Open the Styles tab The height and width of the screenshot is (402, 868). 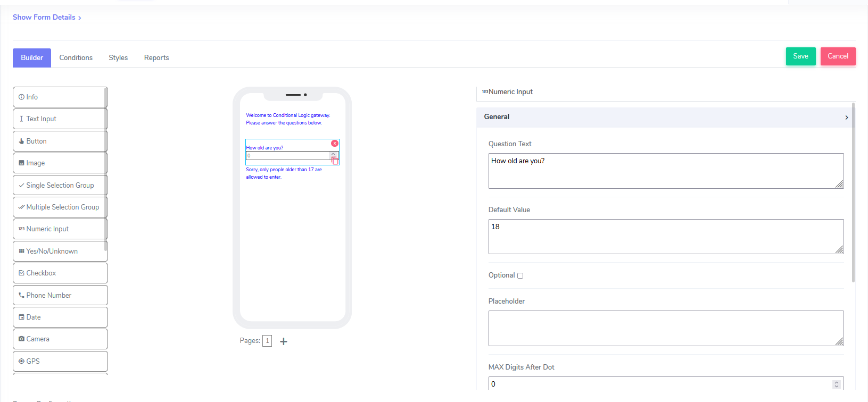[118, 57]
